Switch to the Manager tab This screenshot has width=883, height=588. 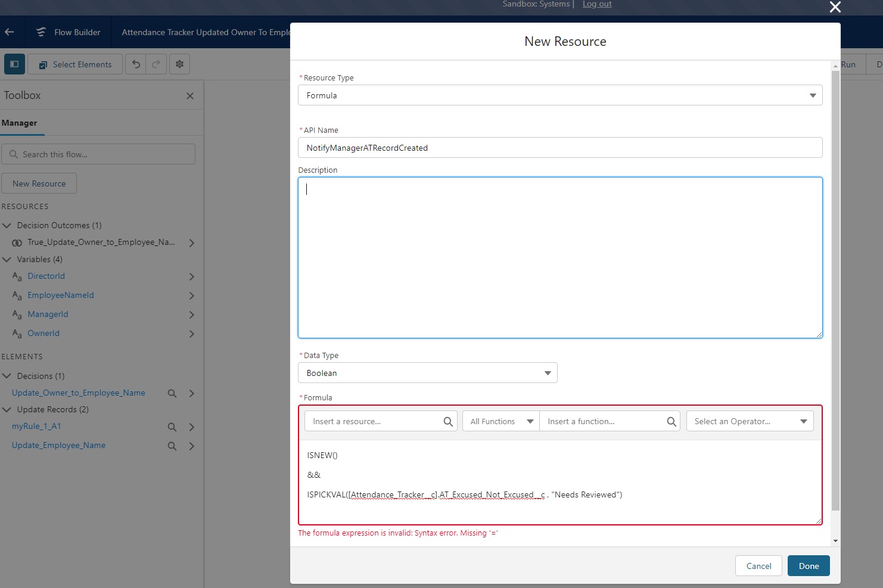click(x=19, y=123)
